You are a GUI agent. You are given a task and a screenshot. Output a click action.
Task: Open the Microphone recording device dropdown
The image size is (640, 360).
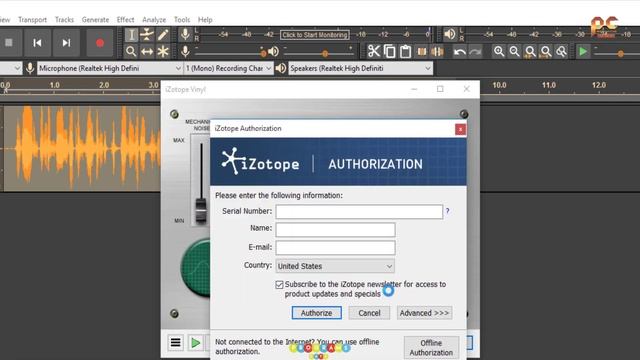click(x=109, y=68)
